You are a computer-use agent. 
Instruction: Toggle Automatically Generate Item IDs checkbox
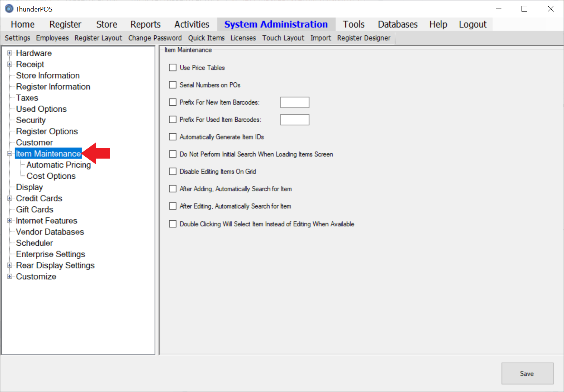pos(173,137)
